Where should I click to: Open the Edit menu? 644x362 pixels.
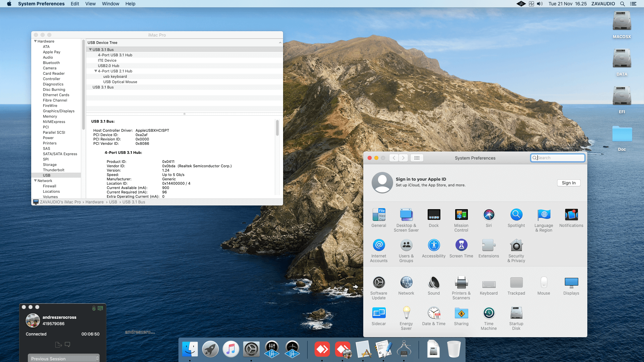tap(75, 4)
